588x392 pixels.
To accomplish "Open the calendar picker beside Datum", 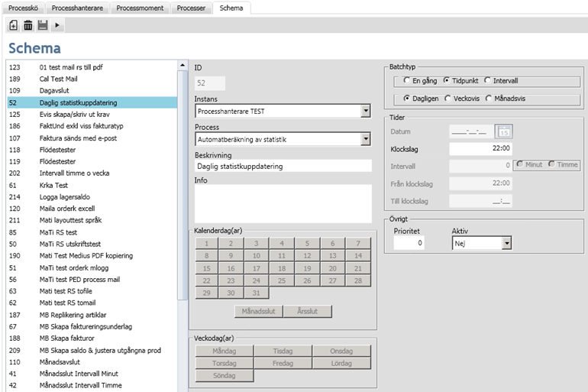I will pyautogui.click(x=504, y=131).
